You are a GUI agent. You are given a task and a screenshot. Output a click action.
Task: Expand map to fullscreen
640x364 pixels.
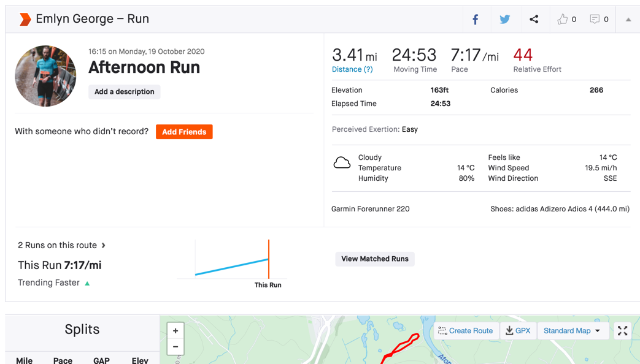[622, 331]
